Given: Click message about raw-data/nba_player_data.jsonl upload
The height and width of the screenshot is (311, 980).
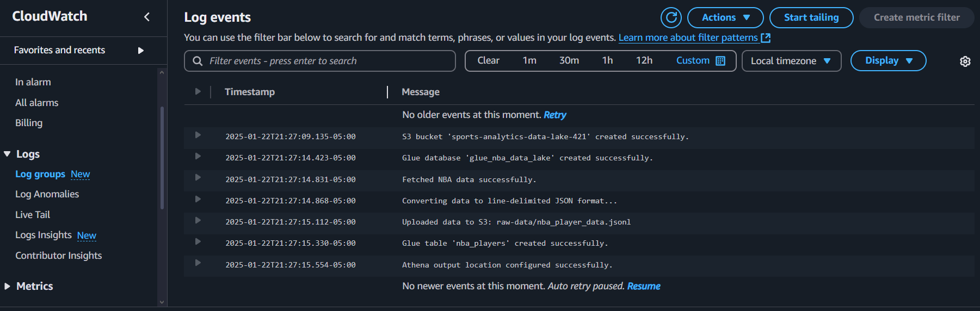Looking at the screenshot, I should click(516, 222).
